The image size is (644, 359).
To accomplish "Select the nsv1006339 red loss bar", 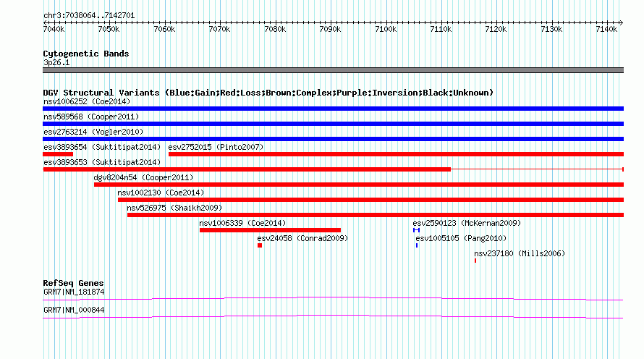I will pos(270,230).
